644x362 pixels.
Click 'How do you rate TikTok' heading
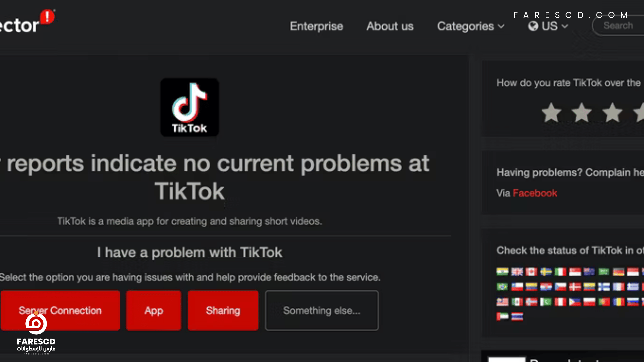570,83
